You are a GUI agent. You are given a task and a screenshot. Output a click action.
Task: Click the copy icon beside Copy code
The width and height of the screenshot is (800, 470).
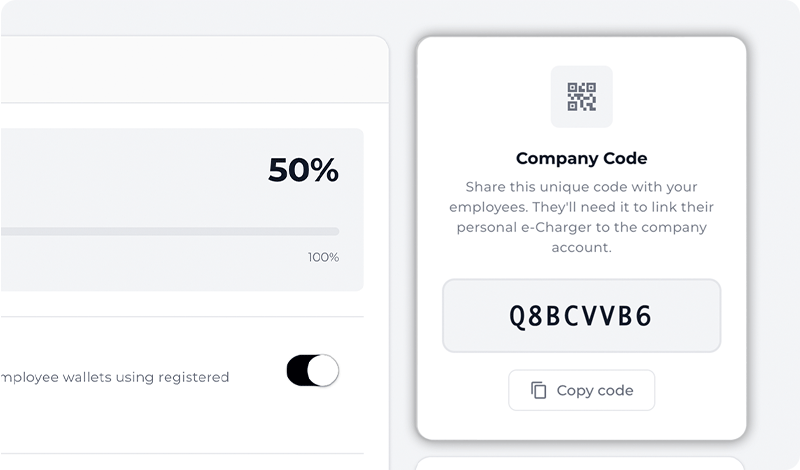pos(538,390)
